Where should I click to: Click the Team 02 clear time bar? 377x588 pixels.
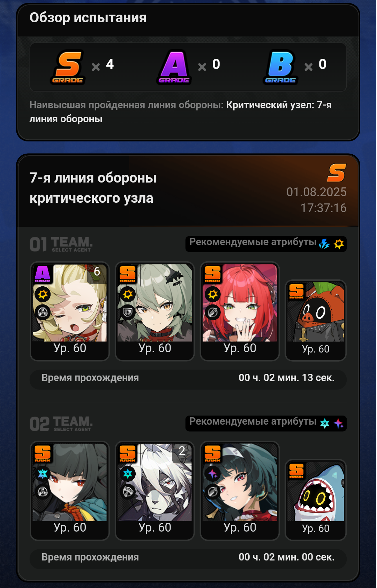(x=188, y=557)
